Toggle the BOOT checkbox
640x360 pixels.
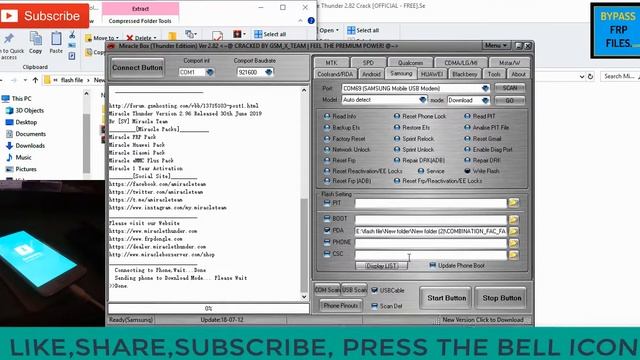327,218
